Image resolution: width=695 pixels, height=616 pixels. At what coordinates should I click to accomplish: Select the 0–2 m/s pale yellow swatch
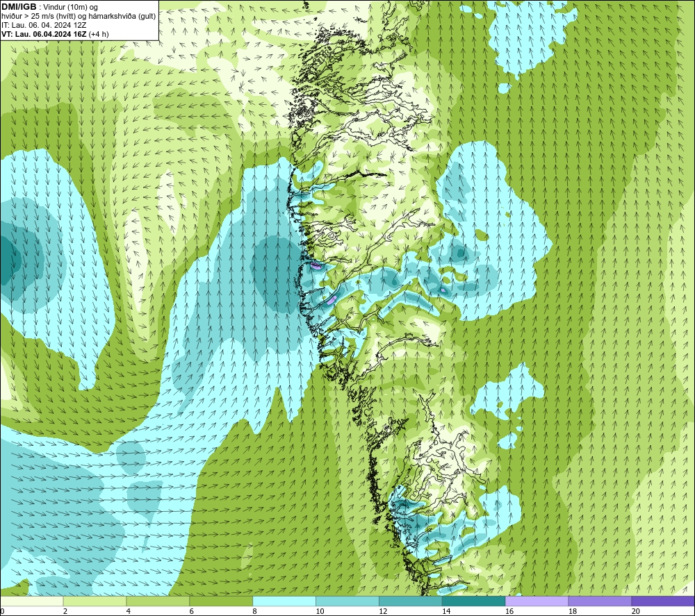tap(32, 601)
